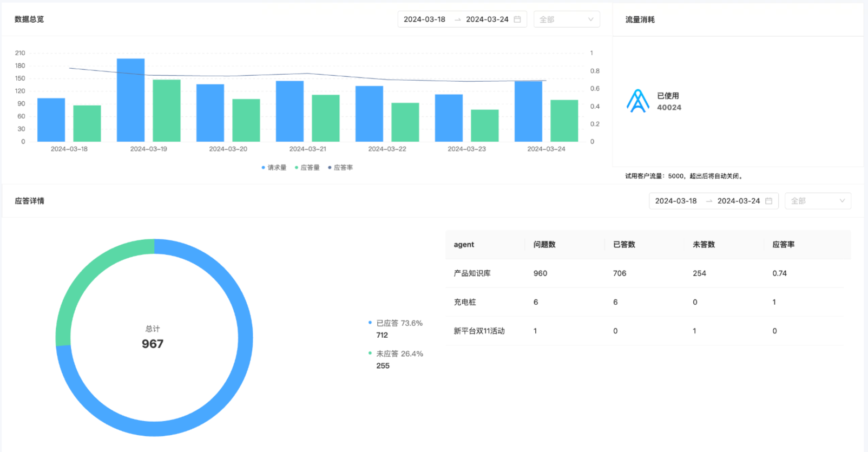Viewport: 868px width, 452px height.
Task: Click the green answer bar for 2024-03-20
Action: [x=246, y=121]
